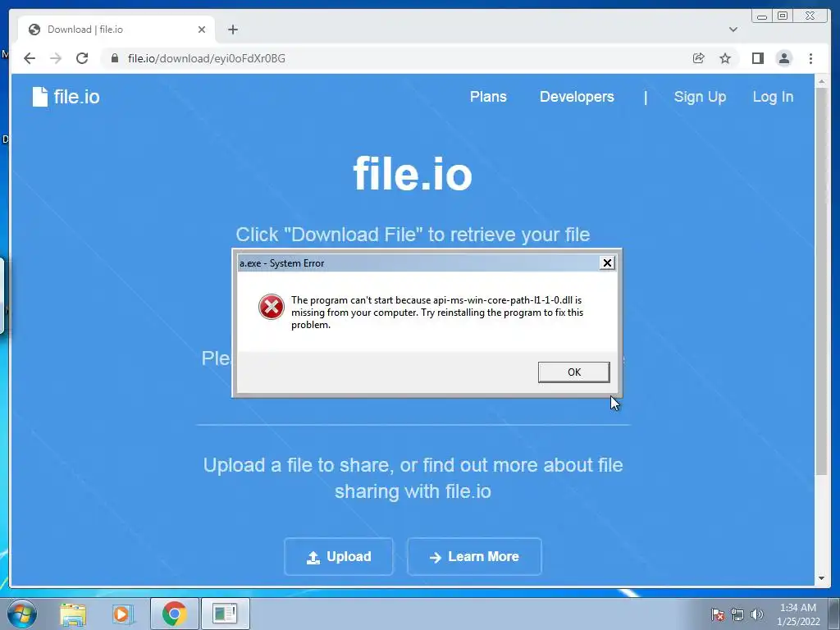Expand the tab search chevron
This screenshot has height=630, width=840.
pos(733,30)
